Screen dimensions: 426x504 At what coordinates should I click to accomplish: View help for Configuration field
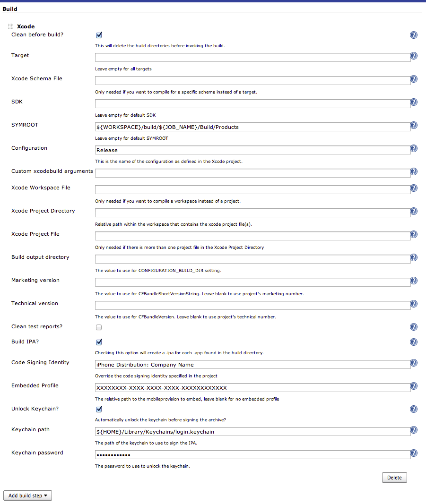[x=414, y=148]
